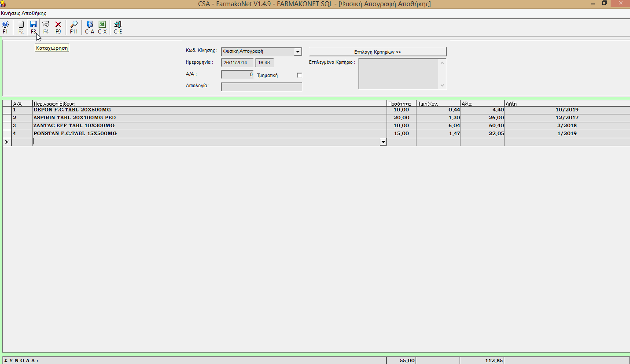The height and width of the screenshot is (364, 630).
Task: Click the Επιλεγμένο Κριτήριο text area
Action: point(399,74)
